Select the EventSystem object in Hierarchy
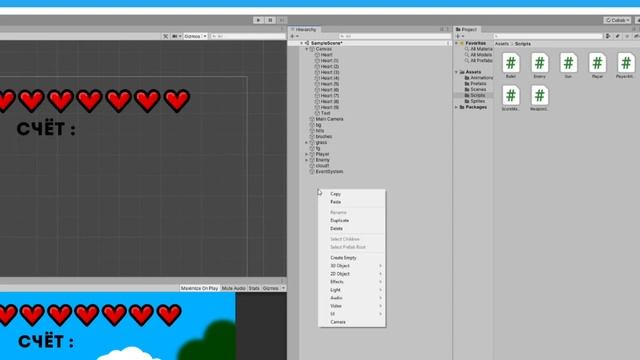Viewport: 640px width, 360px height. click(326, 172)
